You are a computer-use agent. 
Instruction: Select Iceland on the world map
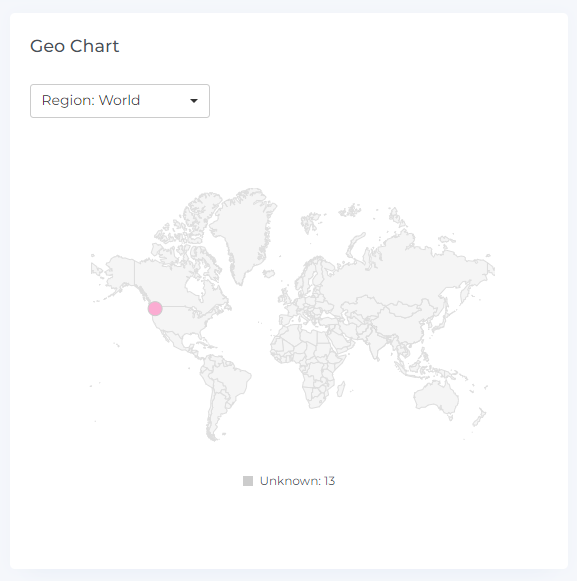tap(269, 274)
